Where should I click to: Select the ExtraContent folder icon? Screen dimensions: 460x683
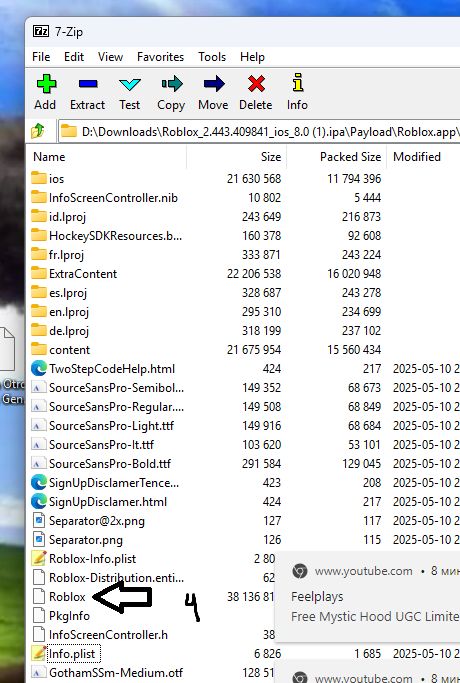pos(39,273)
